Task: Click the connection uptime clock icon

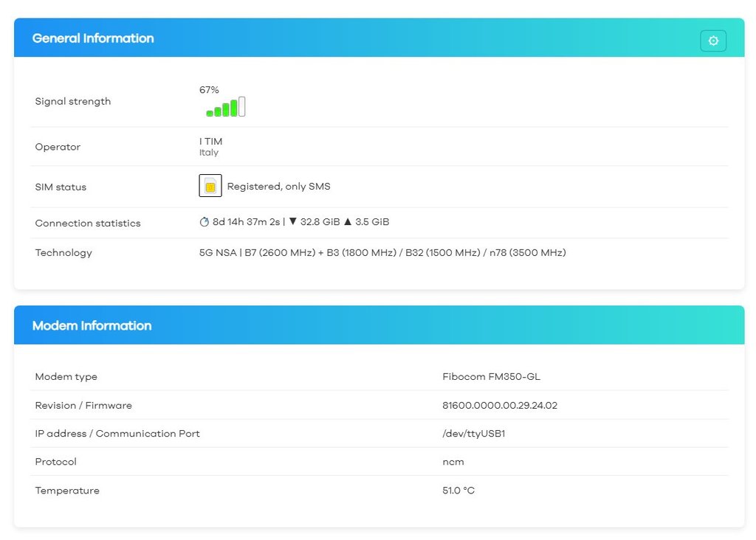Action: (x=205, y=222)
